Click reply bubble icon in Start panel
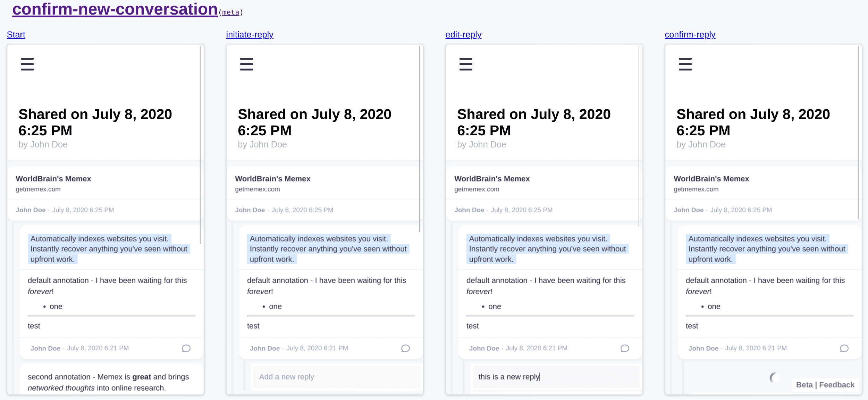This screenshot has width=868, height=400. (x=186, y=348)
